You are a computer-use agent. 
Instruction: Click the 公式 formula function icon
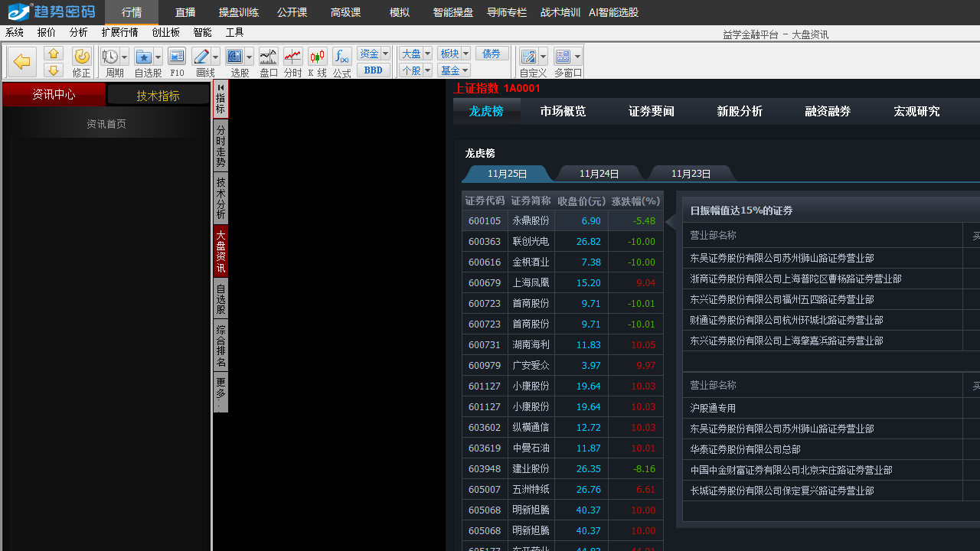tap(341, 56)
